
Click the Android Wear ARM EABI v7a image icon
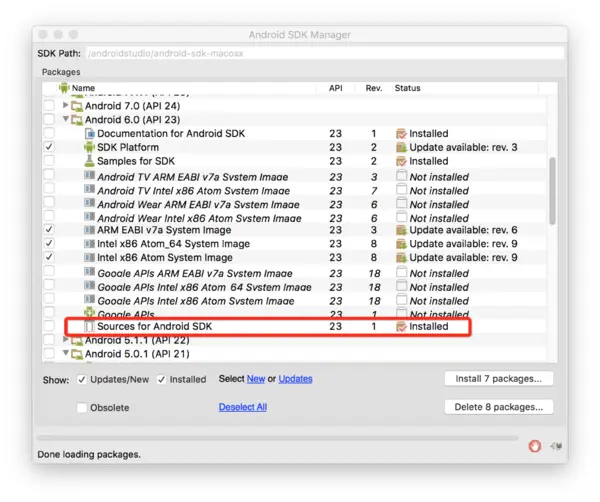point(89,203)
